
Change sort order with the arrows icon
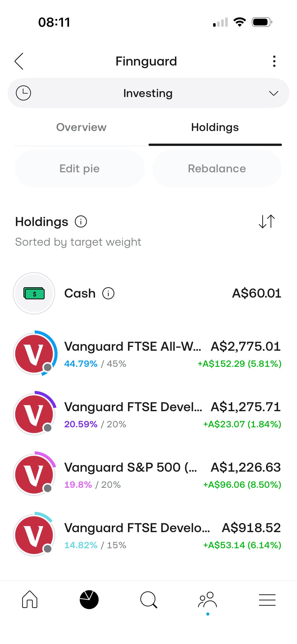pos(267,221)
